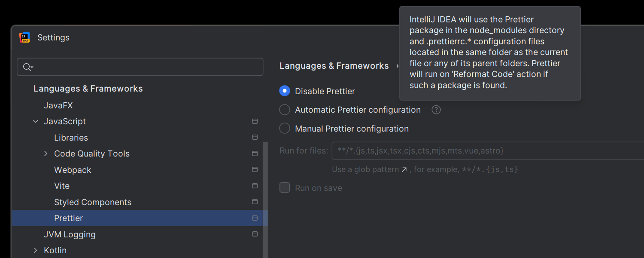Click the Run for files input field
This screenshot has width=644, height=258.
click(x=485, y=151)
